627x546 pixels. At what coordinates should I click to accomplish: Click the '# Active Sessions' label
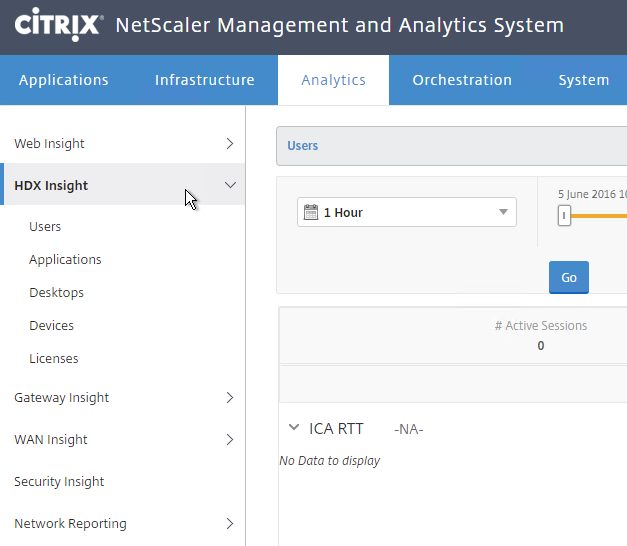[541, 326]
